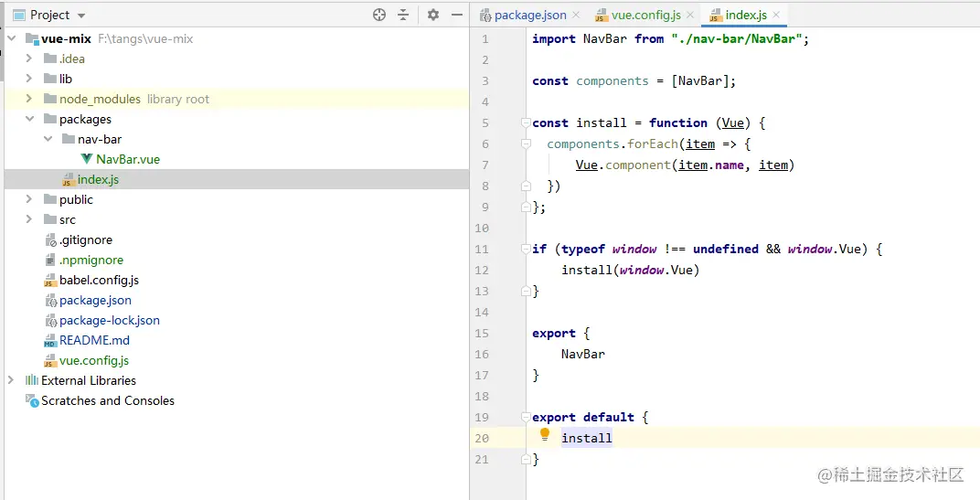
Task: Click the public folder icon
Action: pos(50,199)
